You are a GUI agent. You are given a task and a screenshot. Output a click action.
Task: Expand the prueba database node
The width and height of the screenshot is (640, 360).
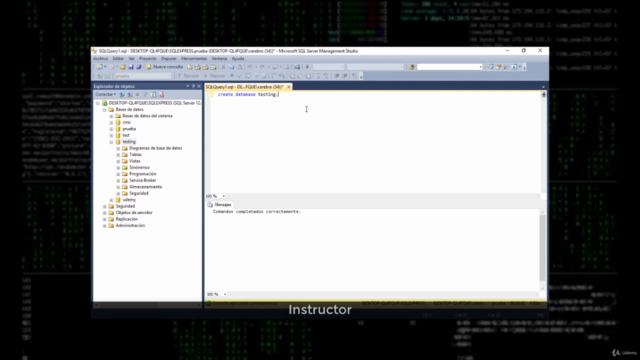pyautogui.click(x=111, y=129)
